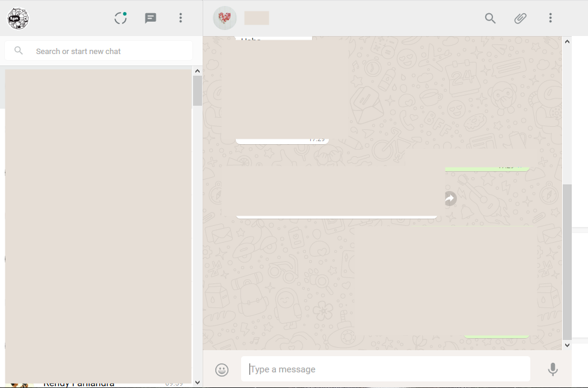Start recording a voice message
This screenshot has height=388, width=588.
[x=553, y=369]
